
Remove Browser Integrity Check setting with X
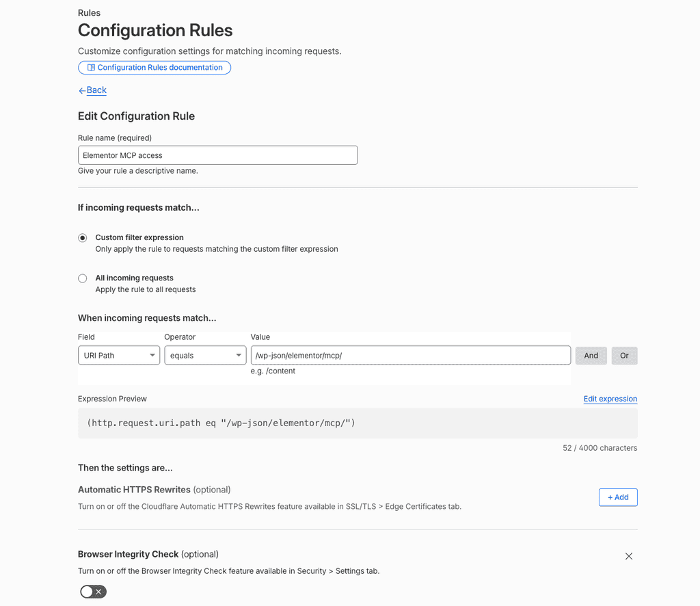tap(629, 557)
